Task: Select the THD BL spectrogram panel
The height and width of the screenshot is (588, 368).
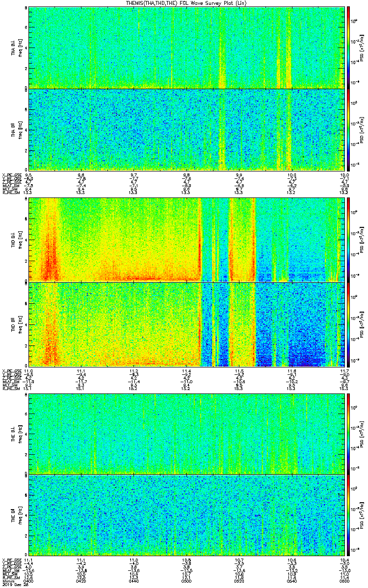Action: click(186, 239)
